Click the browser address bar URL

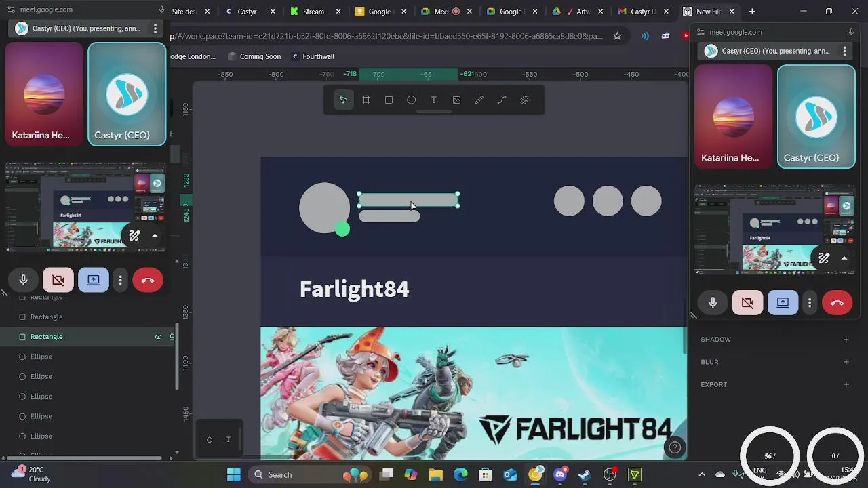pyautogui.click(x=387, y=36)
